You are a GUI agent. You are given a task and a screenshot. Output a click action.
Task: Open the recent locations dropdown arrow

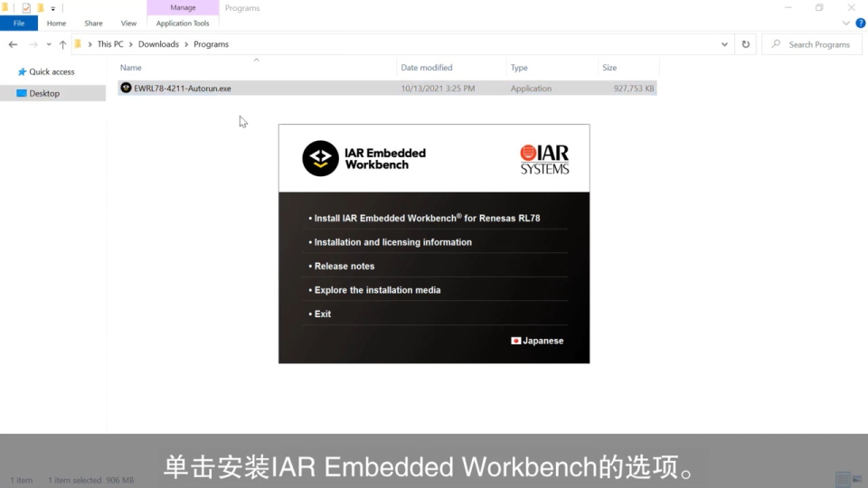pos(49,44)
